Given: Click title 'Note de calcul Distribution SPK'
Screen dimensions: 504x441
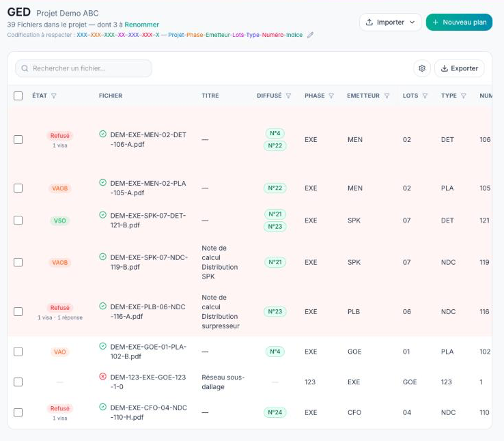Looking at the screenshot, I should coord(219,262).
